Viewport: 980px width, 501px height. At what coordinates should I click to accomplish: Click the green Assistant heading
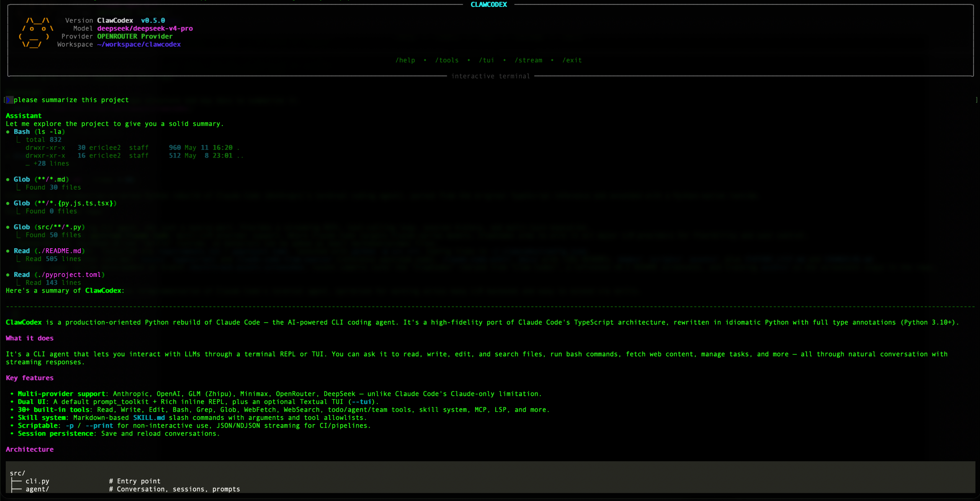[24, 116]
